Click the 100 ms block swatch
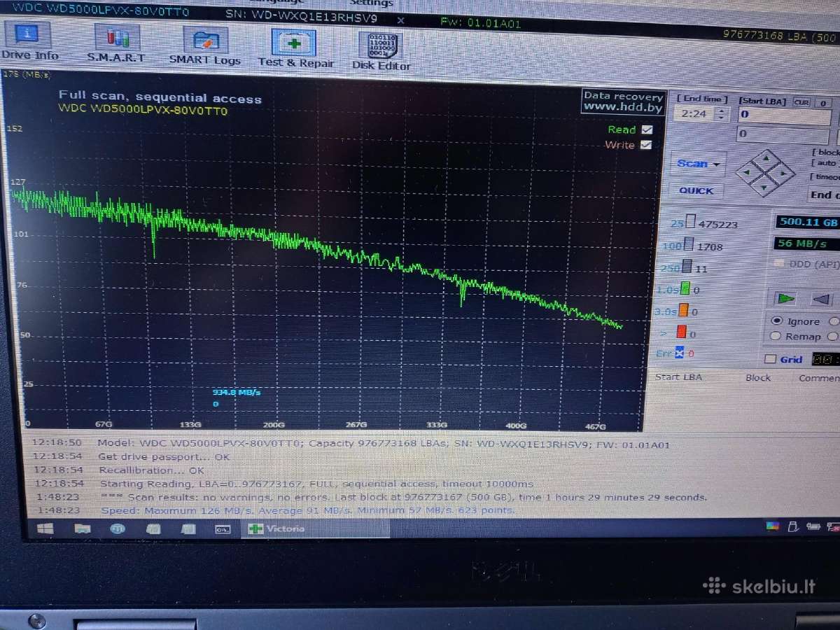 [688, 245]
